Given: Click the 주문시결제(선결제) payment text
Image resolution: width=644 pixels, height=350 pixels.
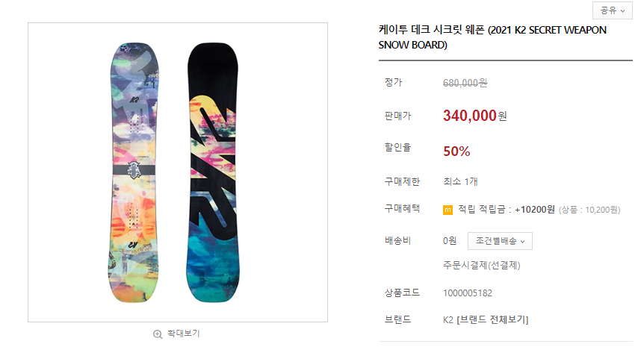Looking at the screenshot, I should click(481, 266).
